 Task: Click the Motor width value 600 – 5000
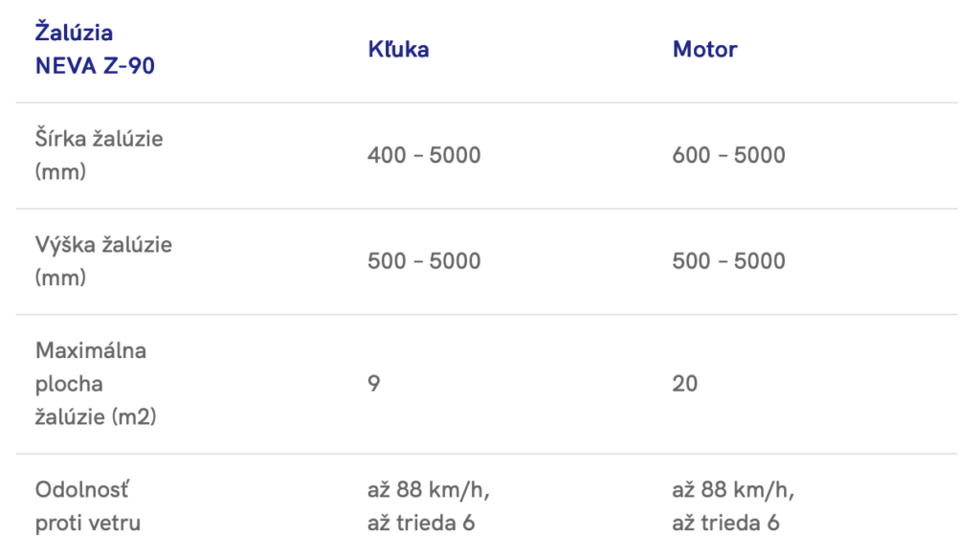click(728, 155)
